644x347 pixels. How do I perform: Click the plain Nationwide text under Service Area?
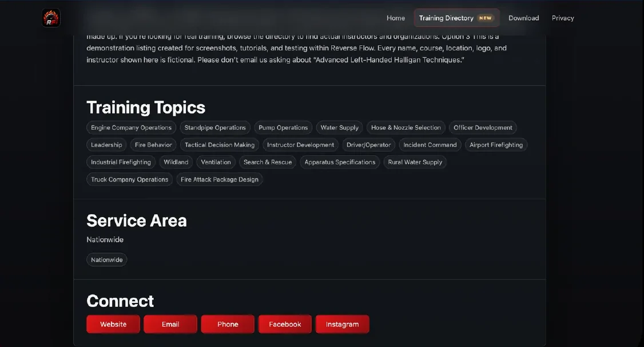tap(105, 240)
